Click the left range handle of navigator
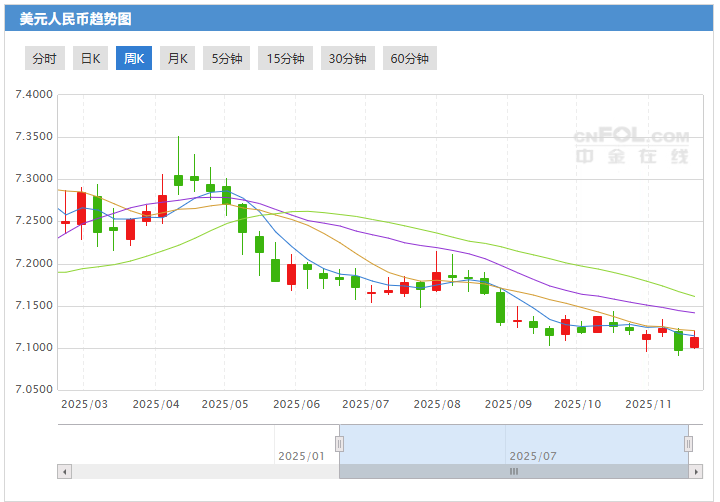 340,443
